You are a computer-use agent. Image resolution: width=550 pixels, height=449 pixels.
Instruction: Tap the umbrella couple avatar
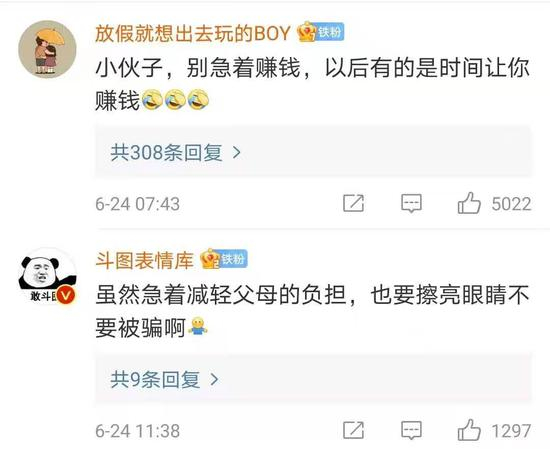[47, 49]
